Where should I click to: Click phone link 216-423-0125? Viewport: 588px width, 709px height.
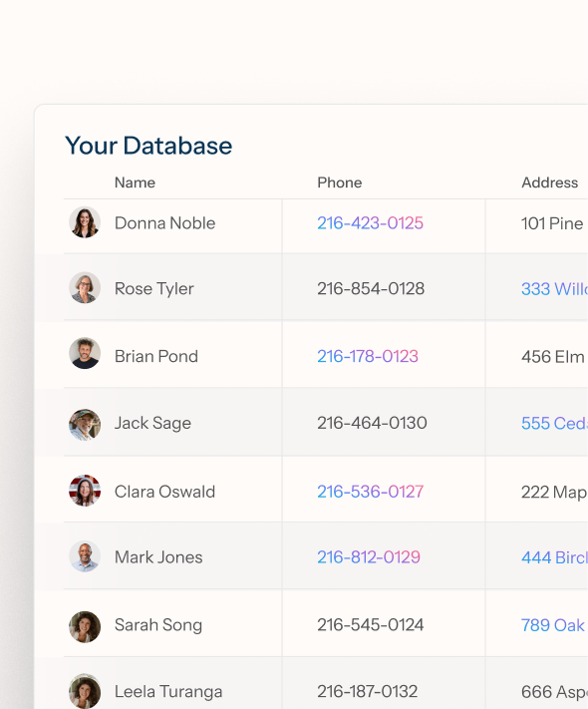pos(370,223)
